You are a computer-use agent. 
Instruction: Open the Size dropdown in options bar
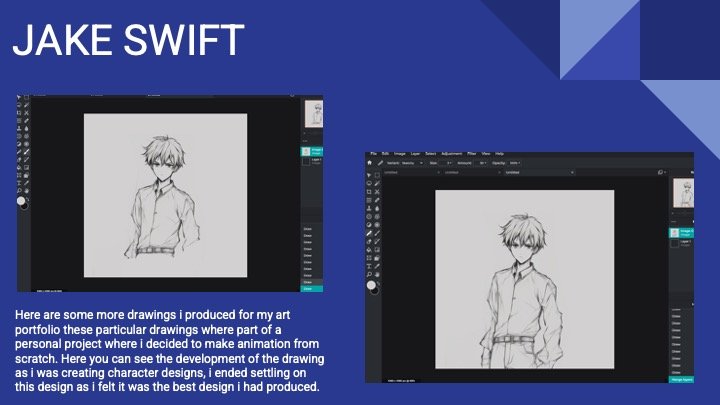[445, 163]
